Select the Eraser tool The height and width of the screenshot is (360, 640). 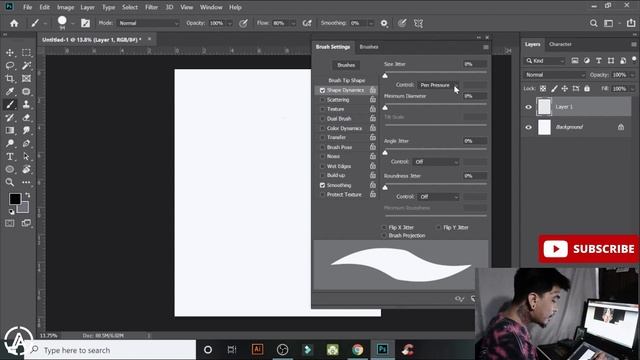27,118
